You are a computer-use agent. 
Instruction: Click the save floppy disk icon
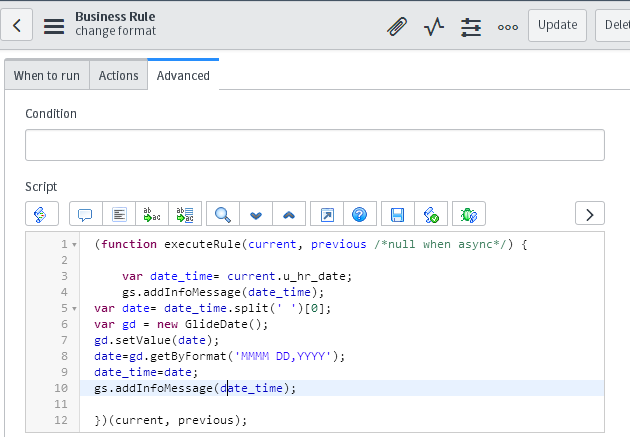pyautogui.click(x=397, y=214)
